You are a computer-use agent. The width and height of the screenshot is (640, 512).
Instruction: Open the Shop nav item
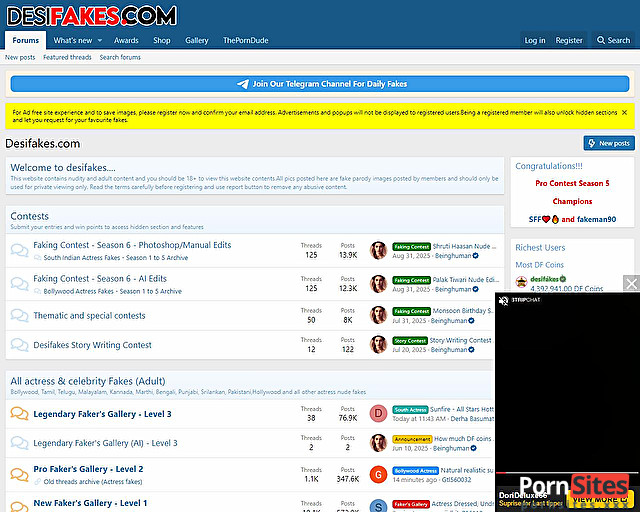162,40
